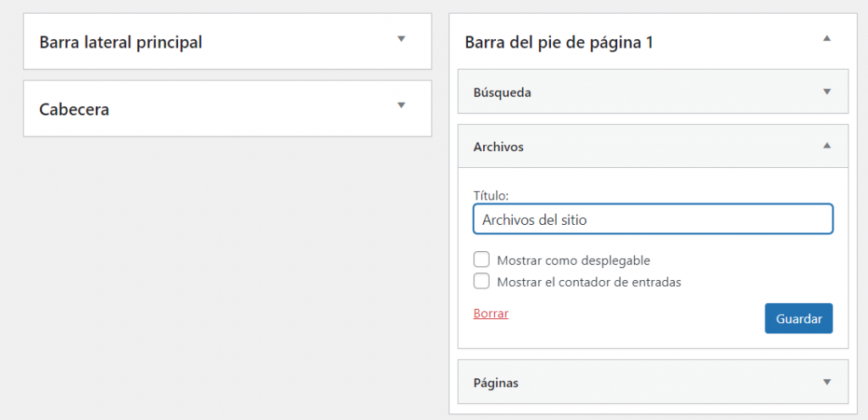Expand the Páginas widget arrow

pos(827,382)
